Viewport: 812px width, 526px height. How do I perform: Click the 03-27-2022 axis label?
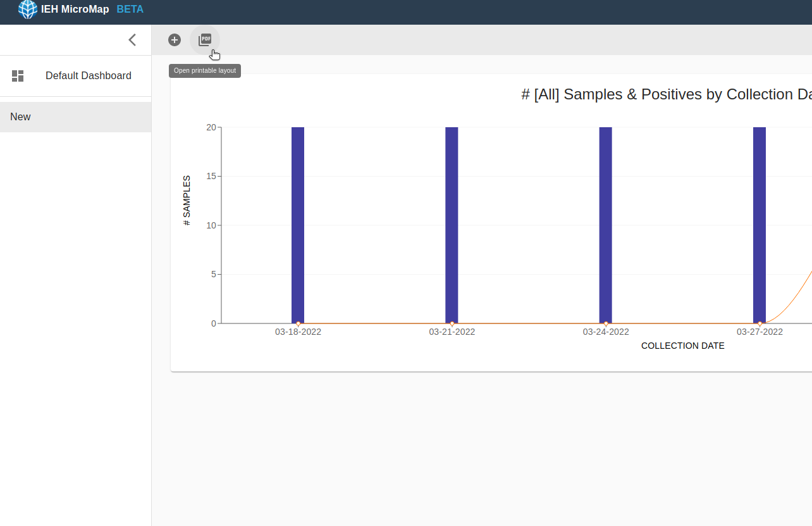[760, 332]
